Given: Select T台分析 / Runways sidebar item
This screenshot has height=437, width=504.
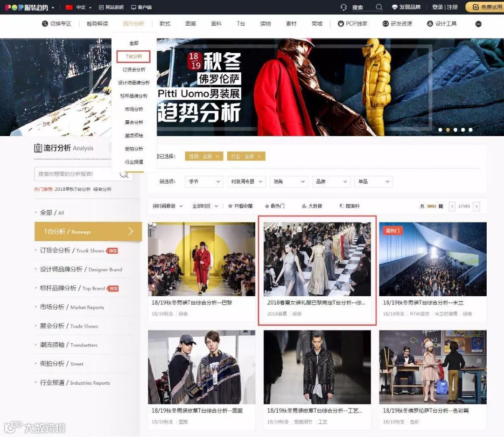Looking at the screenshot, I should [x=88, y=231].
